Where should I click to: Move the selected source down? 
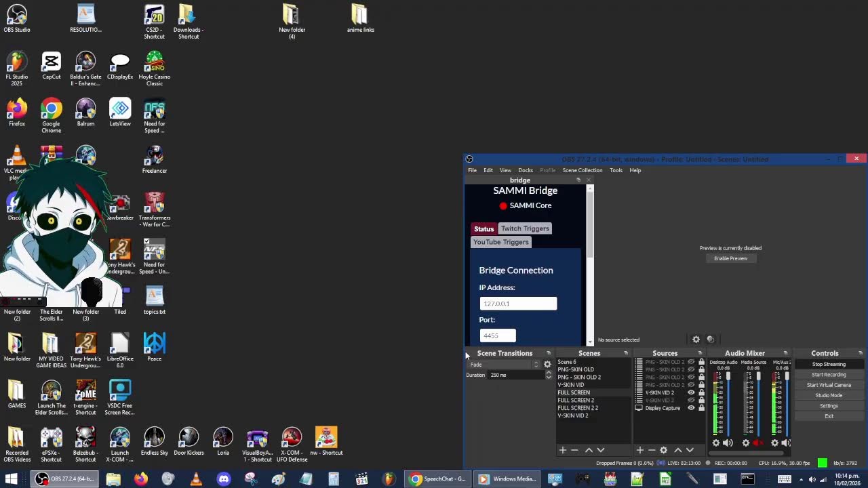click(690, 450)
